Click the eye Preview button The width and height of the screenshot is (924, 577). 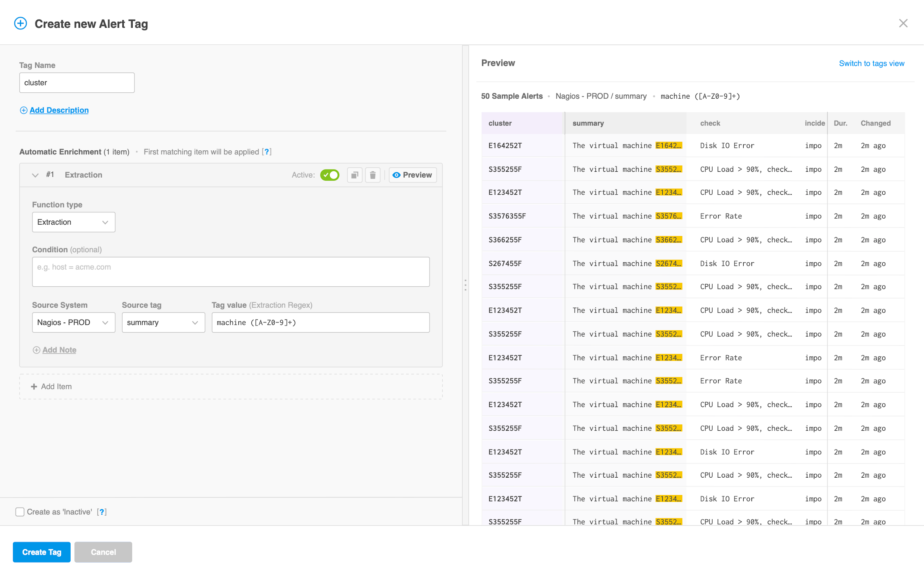coord(412,175)
